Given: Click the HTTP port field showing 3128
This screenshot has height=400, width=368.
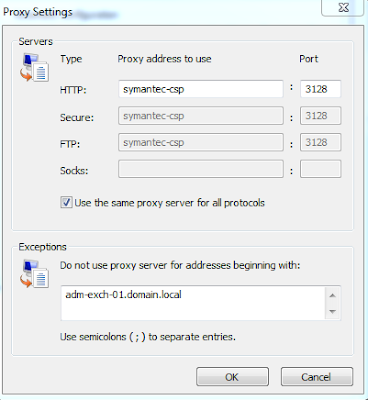Looking at the screenshot, I should (x=320, y=89).
